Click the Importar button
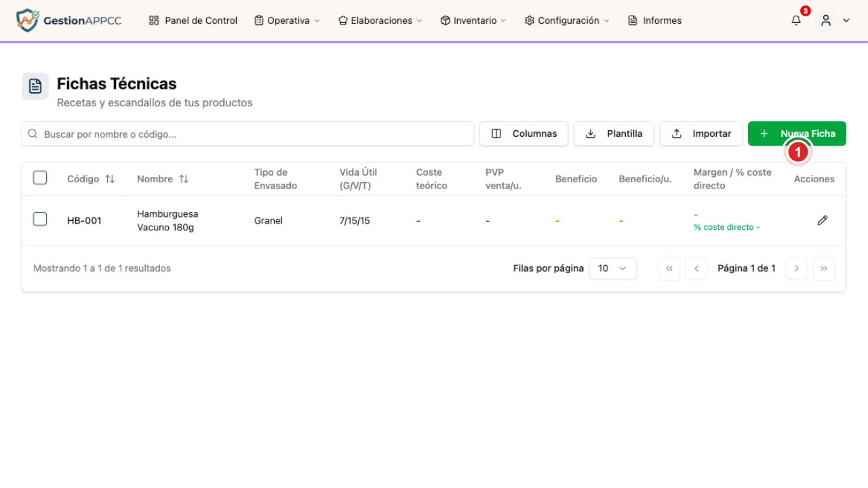The image size is (868, 488). click(701, 134)
